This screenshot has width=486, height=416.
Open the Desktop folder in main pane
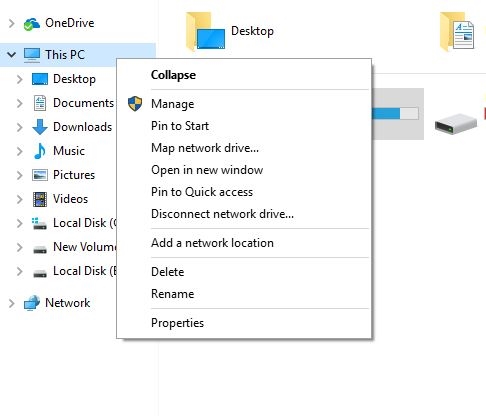[230, 32]
